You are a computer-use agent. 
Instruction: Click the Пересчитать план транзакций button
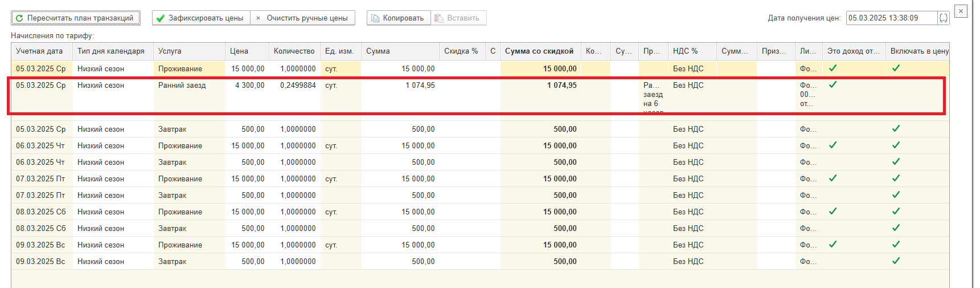coord(76,18)
